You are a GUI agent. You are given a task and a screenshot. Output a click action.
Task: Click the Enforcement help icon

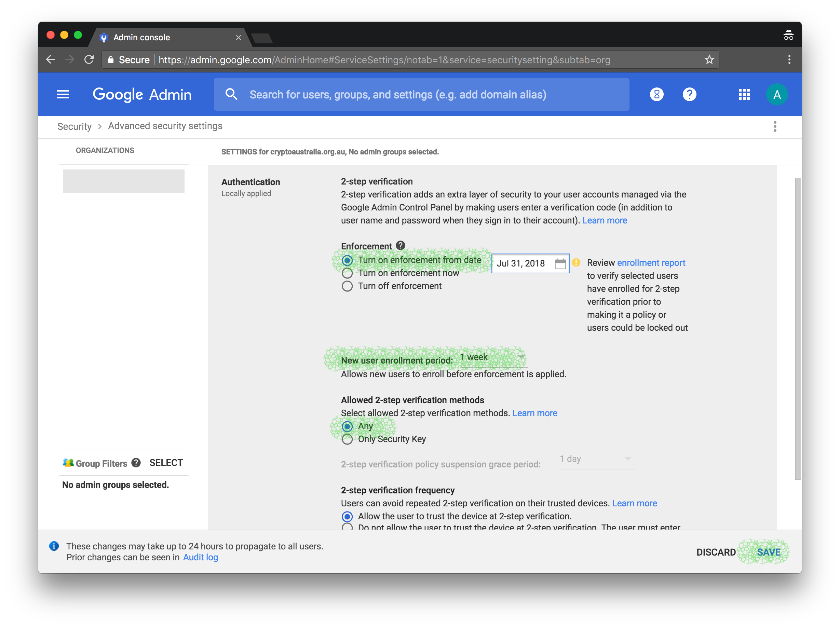pos(400,245)
